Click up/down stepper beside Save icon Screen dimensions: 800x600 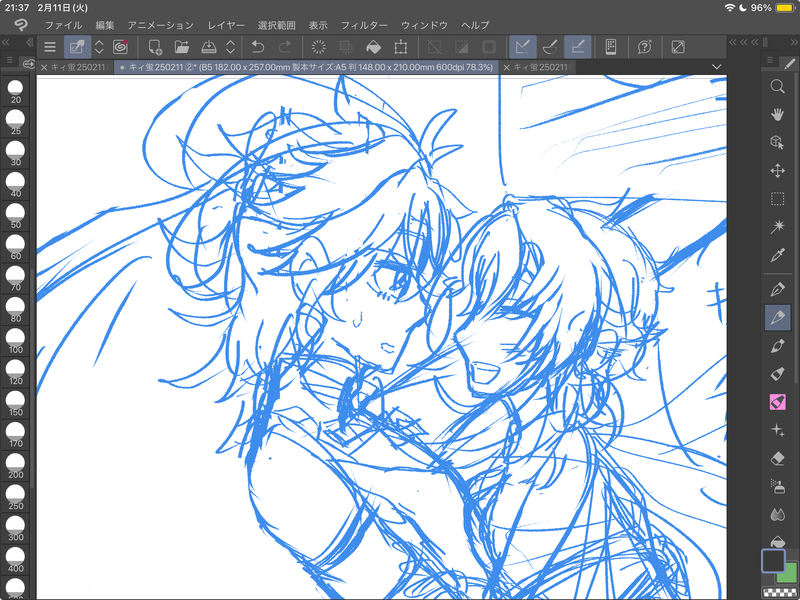(230, 47)
